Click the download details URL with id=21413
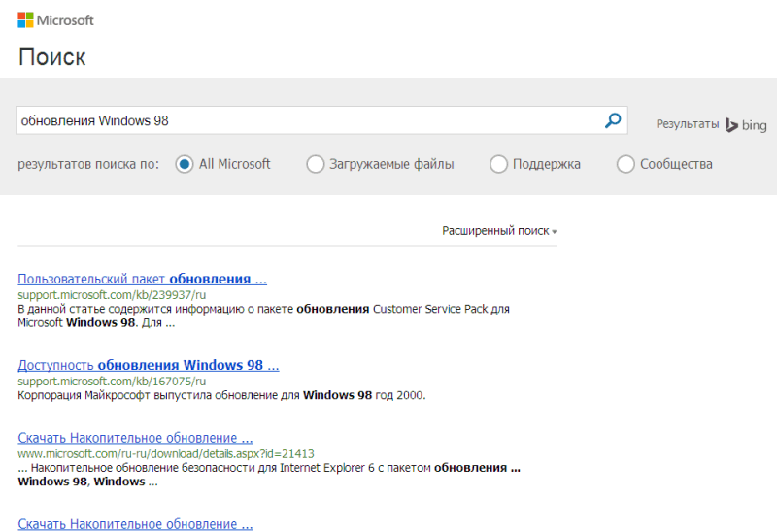Screen dimensions: 777x532 (x=166, y=453)
